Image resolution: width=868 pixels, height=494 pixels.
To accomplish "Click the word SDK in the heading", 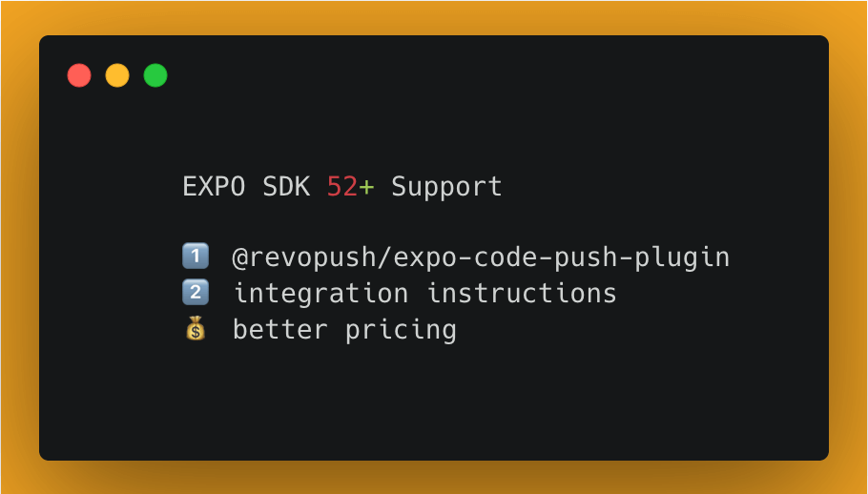I will (x=286, y=187).
